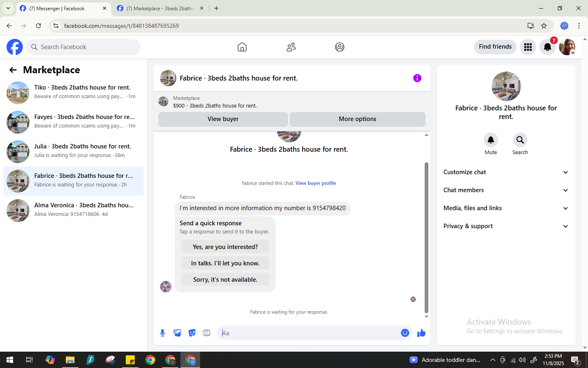
Task: Click the More options button
Action: (357, 119)
